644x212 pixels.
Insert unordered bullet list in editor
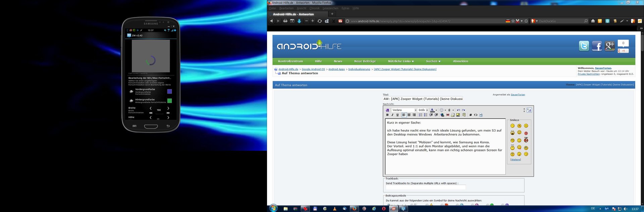pyautogui.click(x=426, y=115)
